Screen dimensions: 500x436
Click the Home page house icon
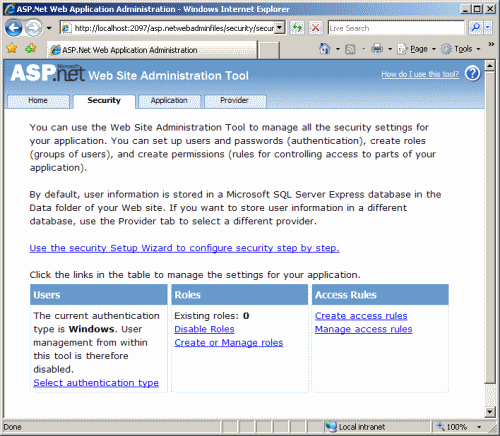tap(325, 49)
